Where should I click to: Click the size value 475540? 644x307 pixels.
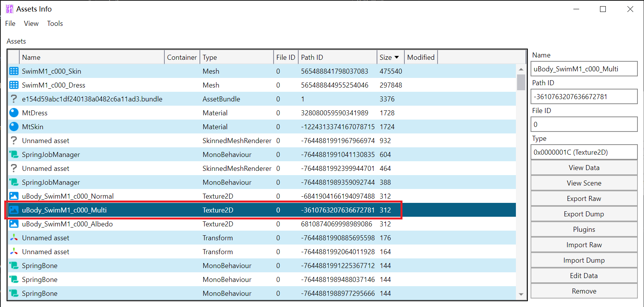(391, 71)
